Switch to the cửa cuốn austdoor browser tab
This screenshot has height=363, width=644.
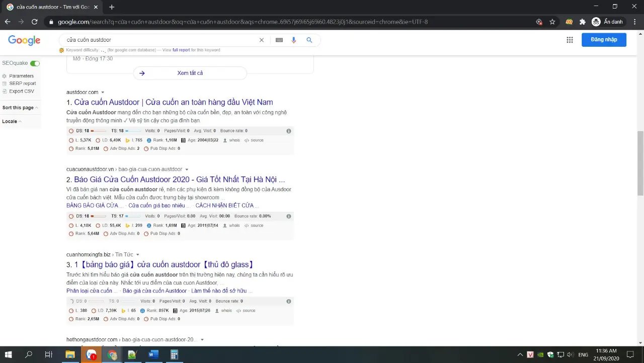pos(52,7)
